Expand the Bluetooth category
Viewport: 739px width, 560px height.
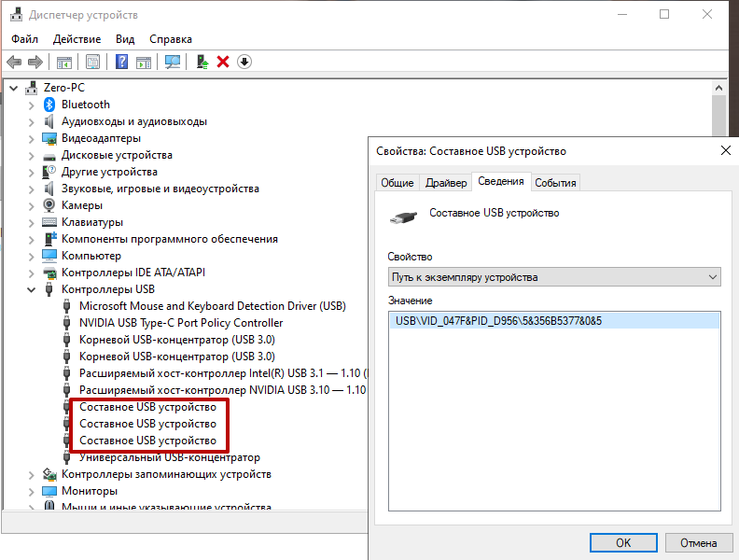pyautogui.click(x=31, y=105)
